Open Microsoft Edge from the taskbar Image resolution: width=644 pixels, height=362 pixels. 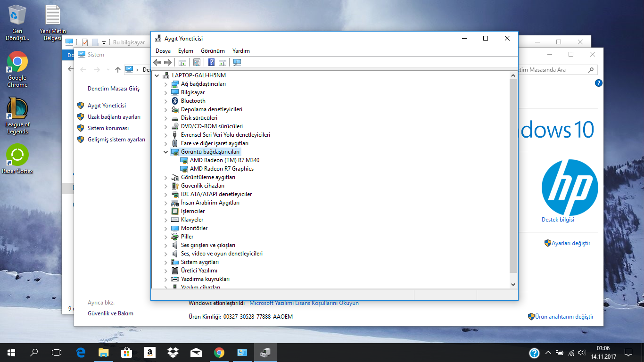[81, 353]
